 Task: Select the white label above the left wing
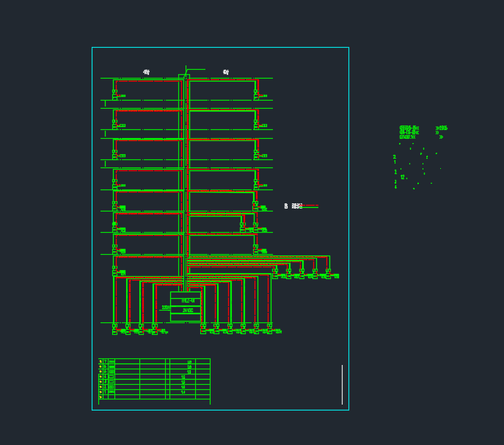[x=146, y=72]
